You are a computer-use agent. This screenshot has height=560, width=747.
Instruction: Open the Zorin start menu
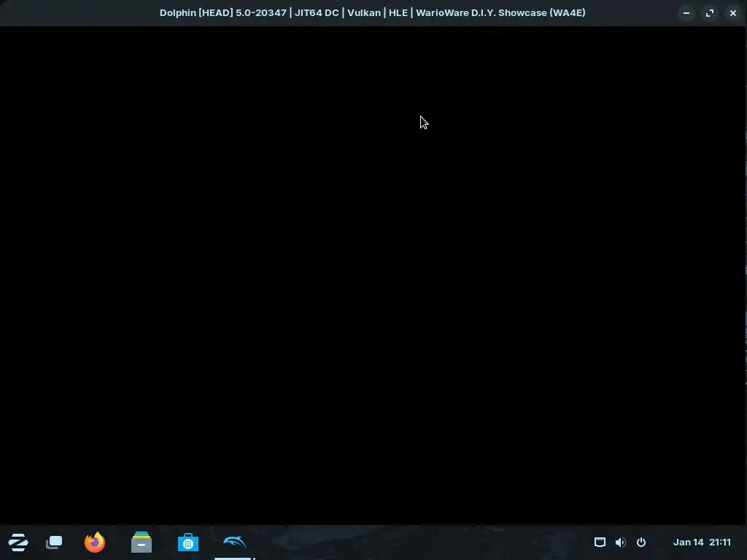(18, 542)
